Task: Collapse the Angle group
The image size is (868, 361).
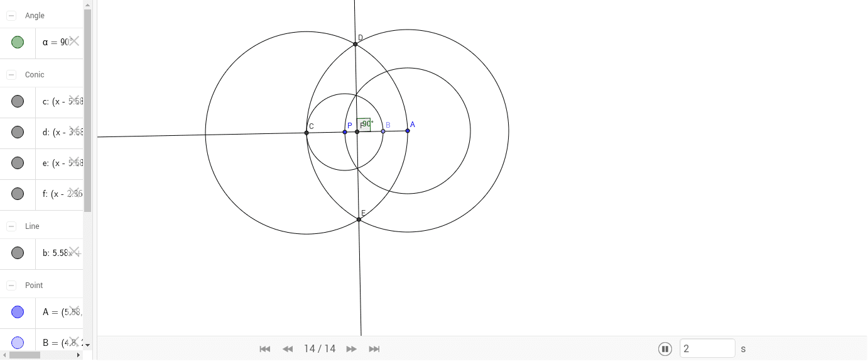Action: pyautogui.click(x=11, y=16)
